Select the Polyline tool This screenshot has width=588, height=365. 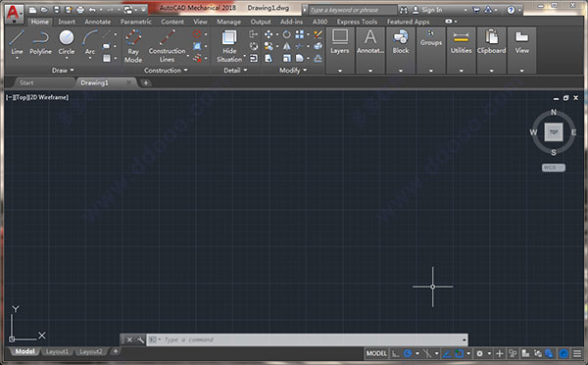pyautogui.click(x=40, y=42)
